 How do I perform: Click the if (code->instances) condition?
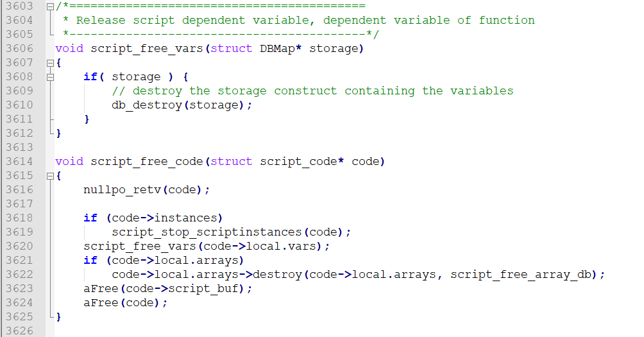(x=153, y=218)
